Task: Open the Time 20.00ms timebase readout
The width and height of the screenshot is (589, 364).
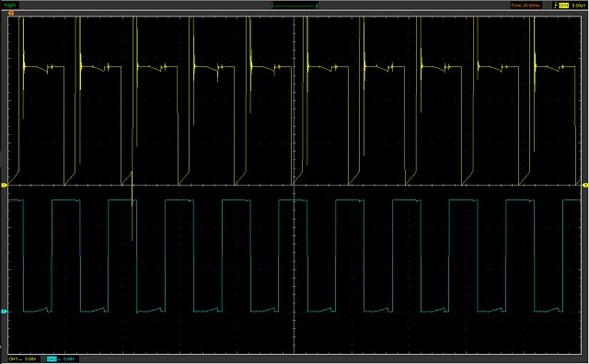Action: coord(525,6)
